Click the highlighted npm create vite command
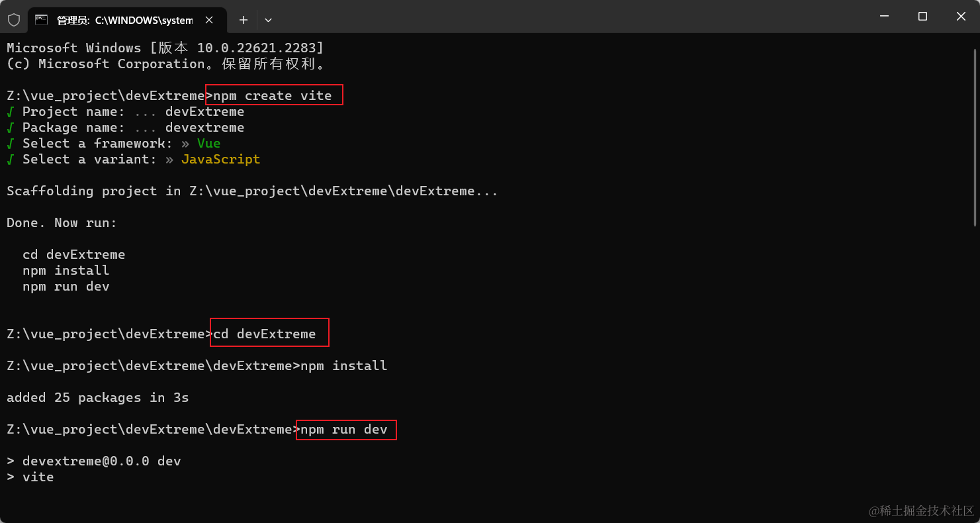The image size is (980, 523). point(274,95)
